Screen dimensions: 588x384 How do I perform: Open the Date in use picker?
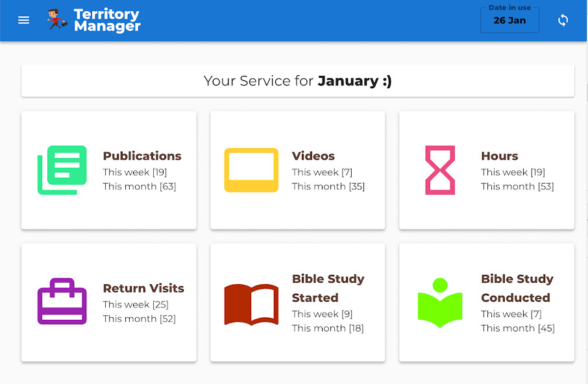click(509, 20)
